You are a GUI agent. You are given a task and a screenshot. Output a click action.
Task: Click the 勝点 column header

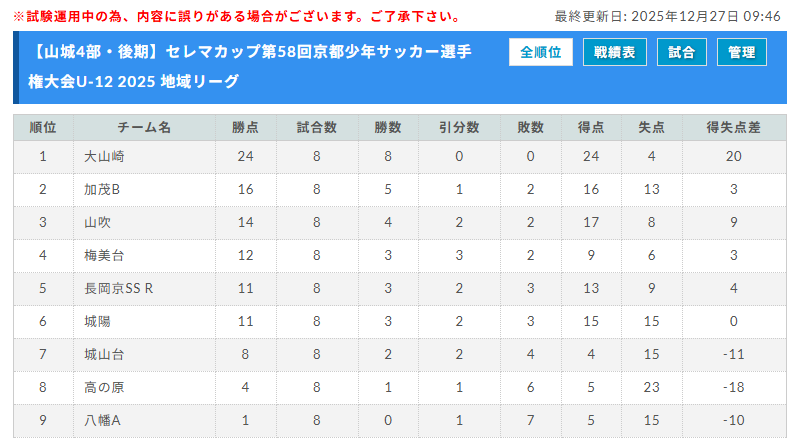click(x=245, y=127)
